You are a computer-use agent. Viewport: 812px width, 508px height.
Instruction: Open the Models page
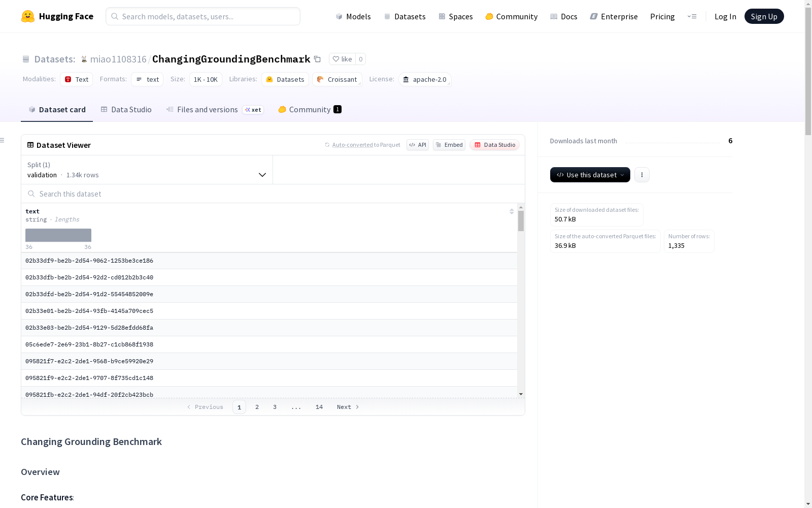[353, 16]
